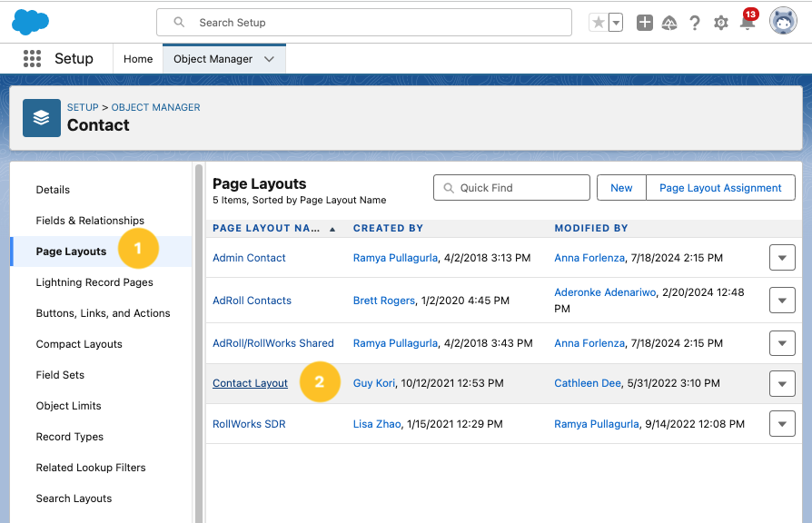The image size is (812, 523).
Task: Select Compact Layouts in the sidebar
Action: (79, 344)
